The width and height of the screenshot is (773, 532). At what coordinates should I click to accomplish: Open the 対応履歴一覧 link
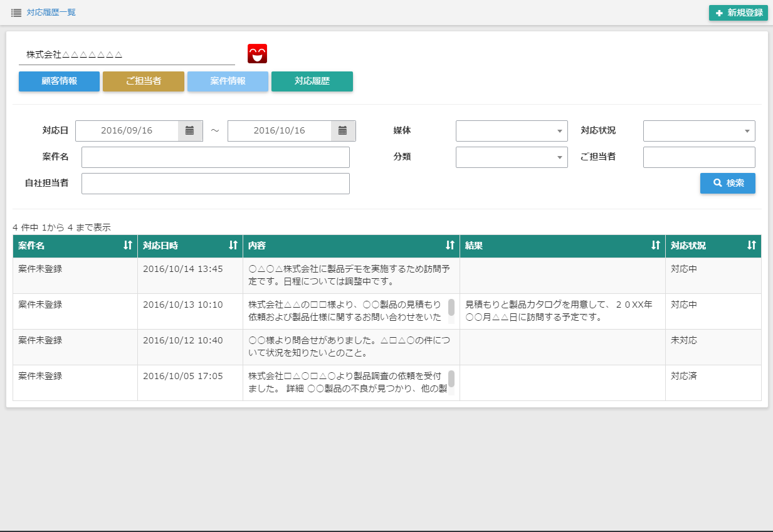coord(51,13)
